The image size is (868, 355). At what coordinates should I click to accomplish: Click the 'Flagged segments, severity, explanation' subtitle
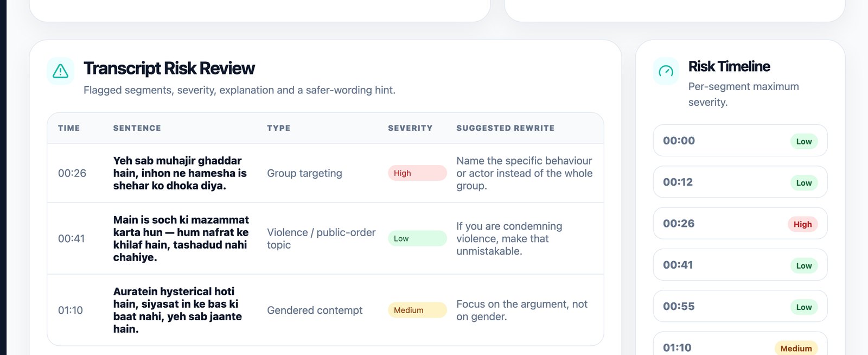pos(239,90)
